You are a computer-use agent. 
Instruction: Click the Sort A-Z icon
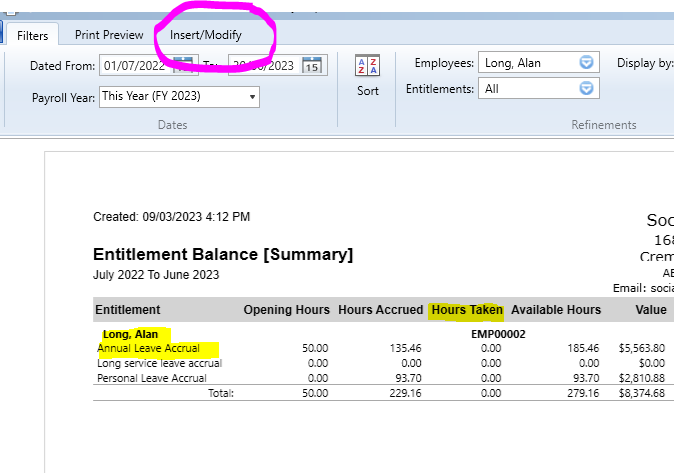(x=367, y=66)
